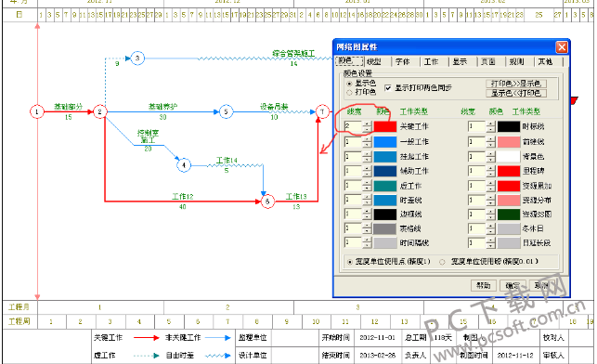Toggle 显示打印两色同步 checkbox
This screenshot has width=597, height=364.
pos(388,88)
